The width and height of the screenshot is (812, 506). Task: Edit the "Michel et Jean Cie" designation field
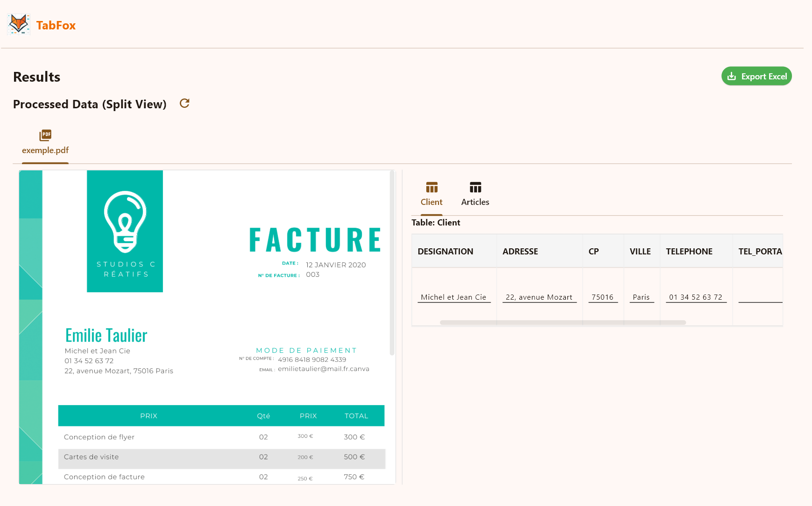[453, 297]
